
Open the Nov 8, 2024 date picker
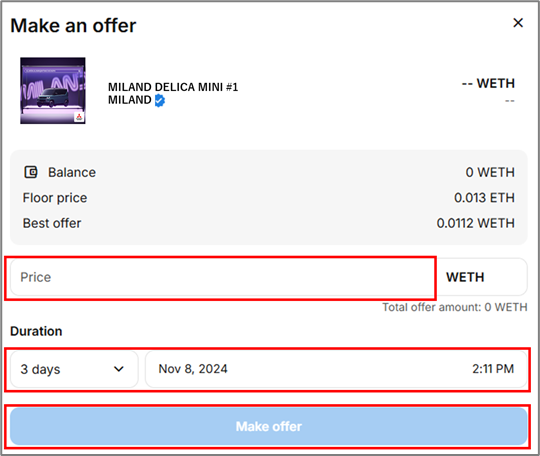tap(193, 369)
